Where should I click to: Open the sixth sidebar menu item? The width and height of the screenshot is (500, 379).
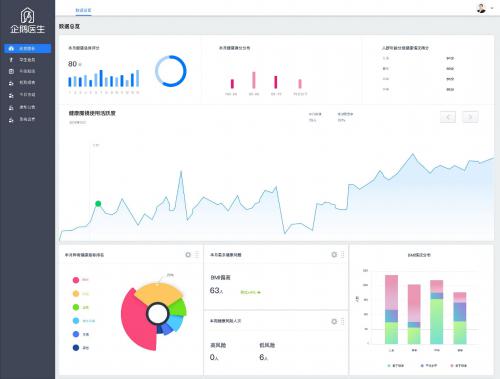pos(27,107)
